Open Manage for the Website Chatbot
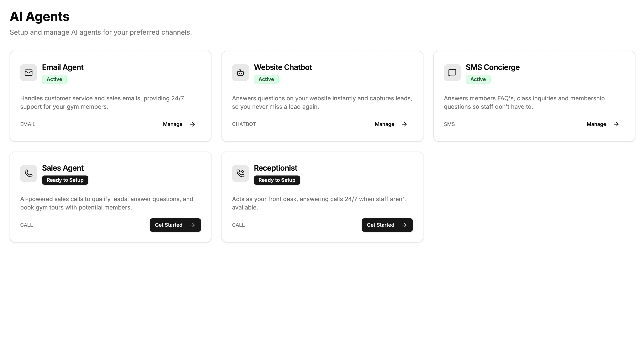The height and width of the screenshot is (364, 644). (x=384, y=124)
